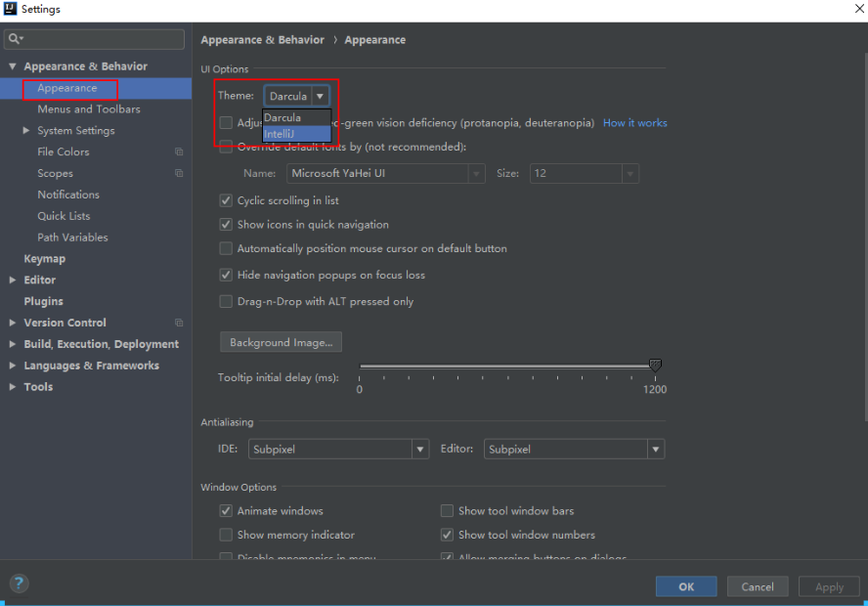Image resolution: width=868 pixels, height=606 pixels.
Task: Click the search magnifier icon in settings
Action: pos(15,39)
